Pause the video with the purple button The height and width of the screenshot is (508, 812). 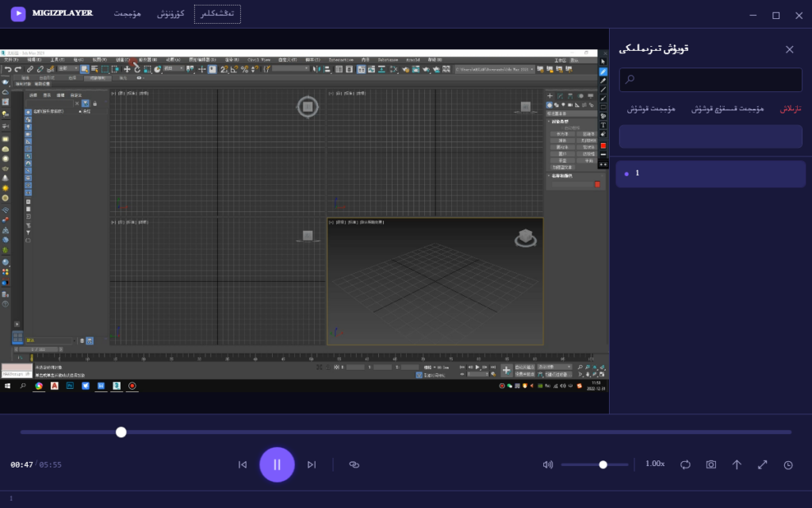(277, 464)
